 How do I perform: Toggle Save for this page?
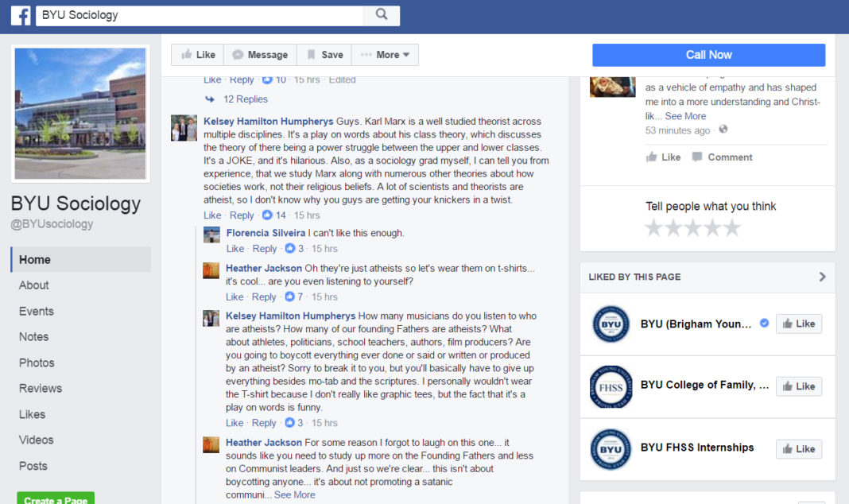pyautogui.click(x=324, y=55)
